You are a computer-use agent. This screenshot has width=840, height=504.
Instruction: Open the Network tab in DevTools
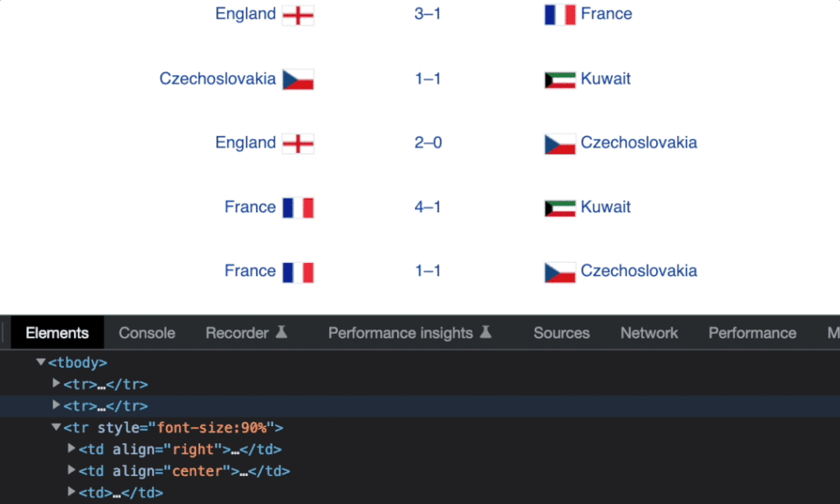click(x=649, y=333)
